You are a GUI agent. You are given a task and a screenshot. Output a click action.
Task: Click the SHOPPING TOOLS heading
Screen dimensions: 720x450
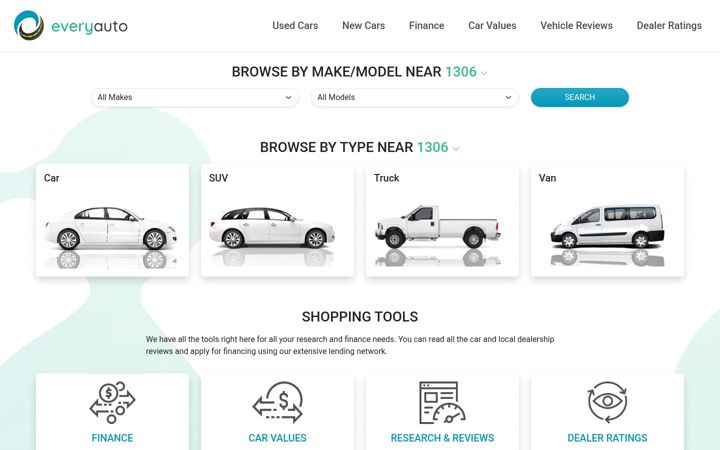(360, 317)
